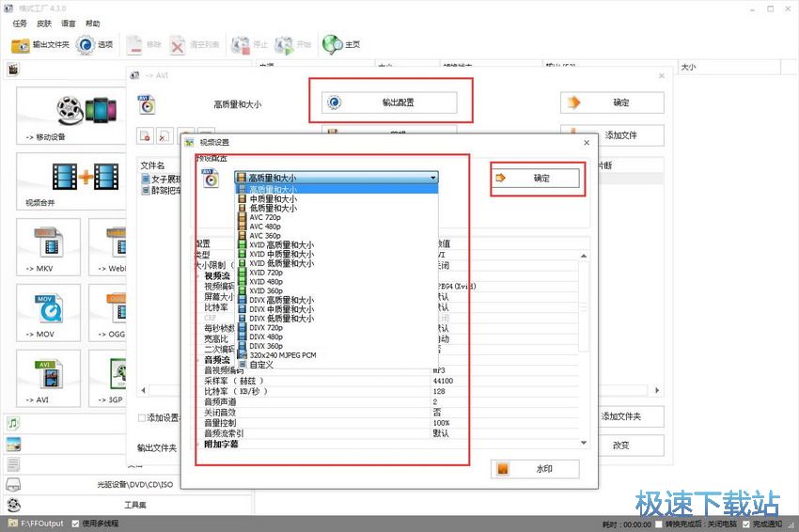
Task: Click the remove-file icon in AVI dialog
Action: point(145,135)
